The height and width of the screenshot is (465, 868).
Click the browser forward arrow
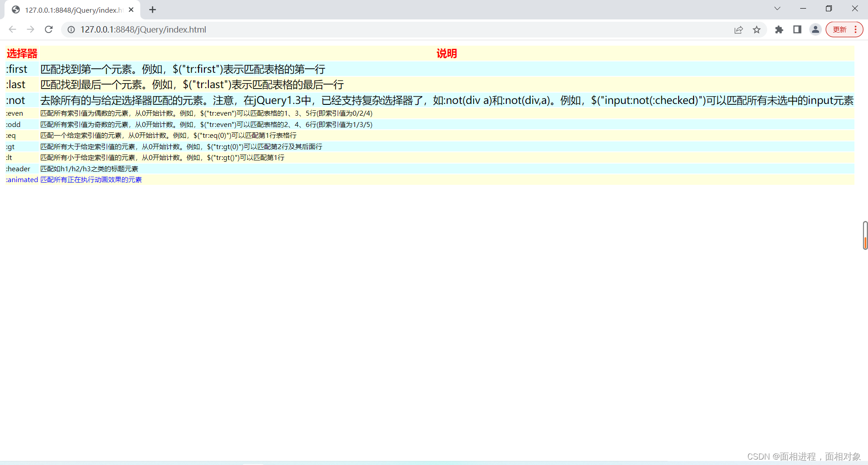pyautogui.click(x=30, y=29)
